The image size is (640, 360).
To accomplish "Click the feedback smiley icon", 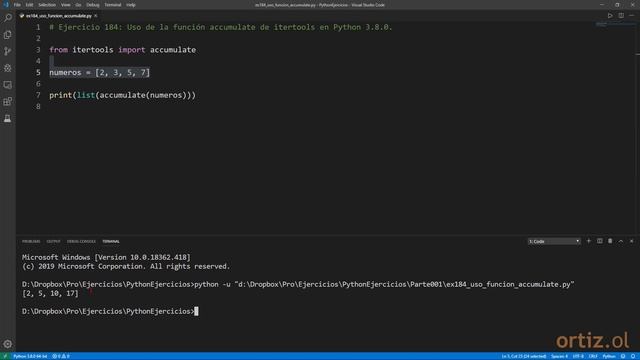I will tap(623, 356).
